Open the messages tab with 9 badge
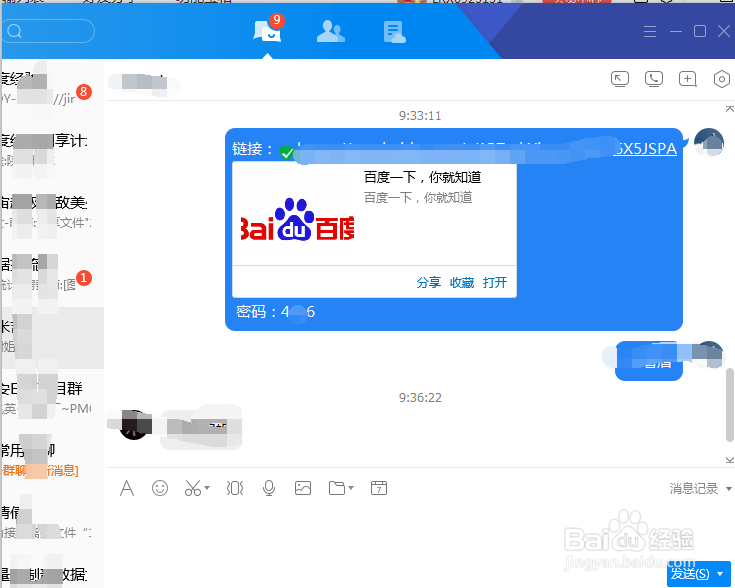Image resolution: width=735 pixels, height=588 pixels. (268, 29)
